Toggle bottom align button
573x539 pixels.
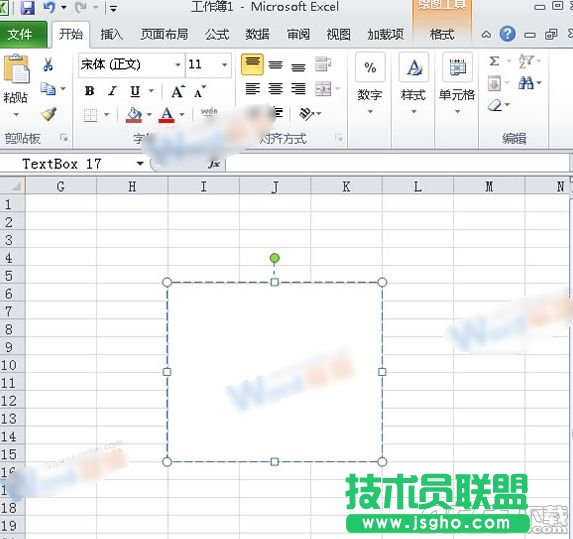[298, 67]
